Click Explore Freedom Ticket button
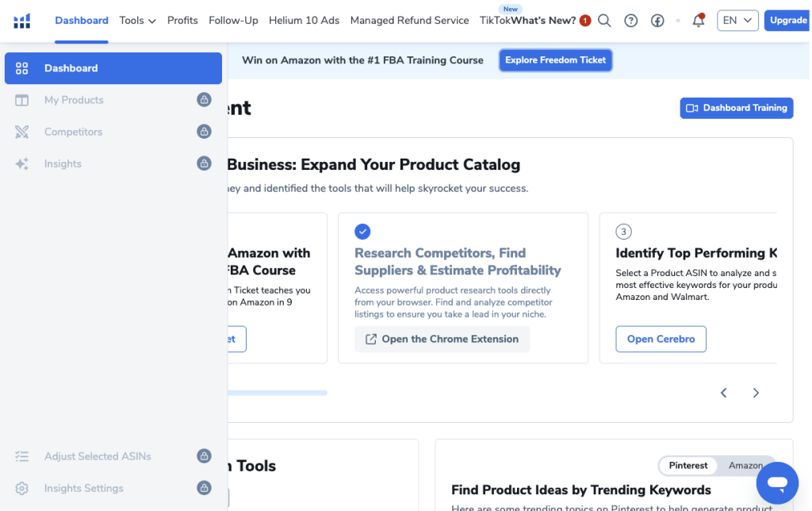Screen dimensions: 812x511 point(556,60)
